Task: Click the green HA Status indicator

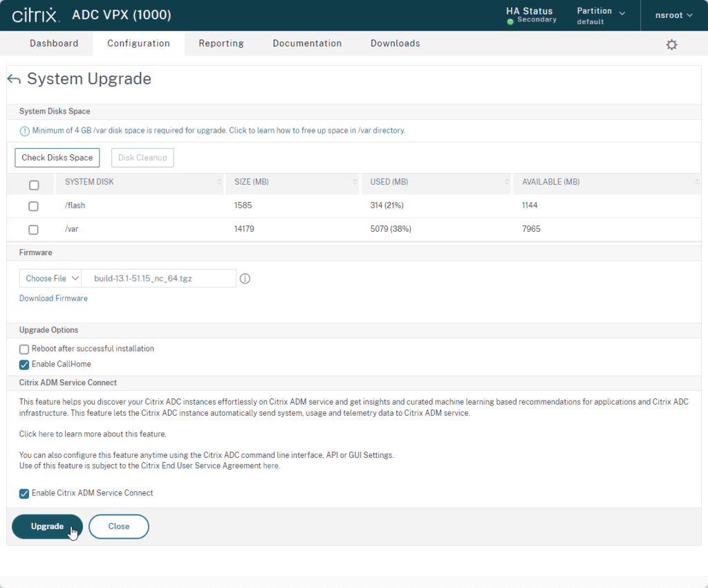Action: pyautogui.click(x=510, y=21)
